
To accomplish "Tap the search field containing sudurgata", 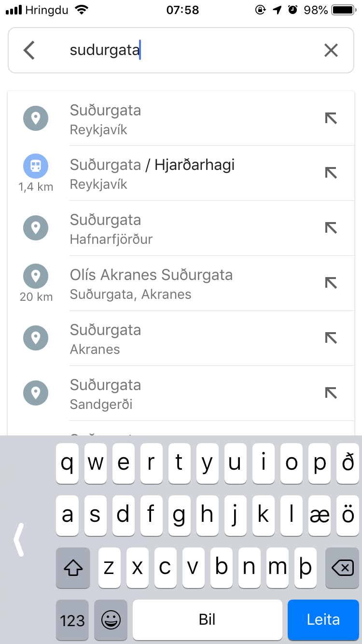I will pyautogui.click(x=193, y=50).
